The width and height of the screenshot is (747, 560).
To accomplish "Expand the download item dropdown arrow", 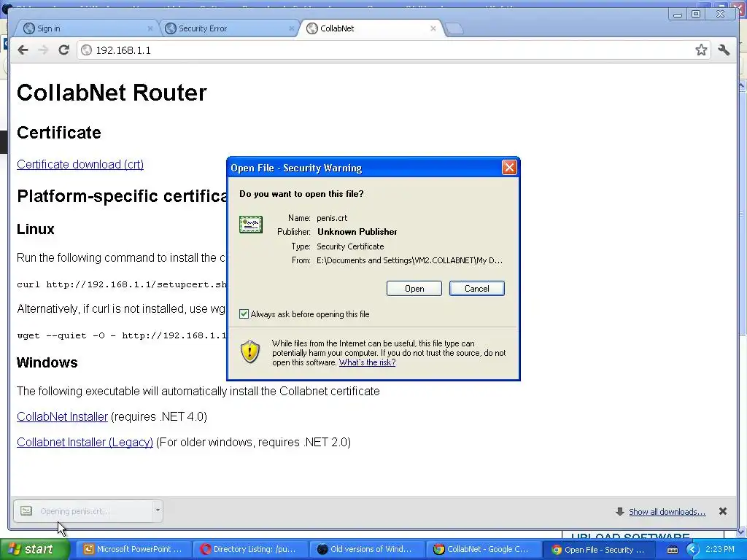I will click(158, 510).
